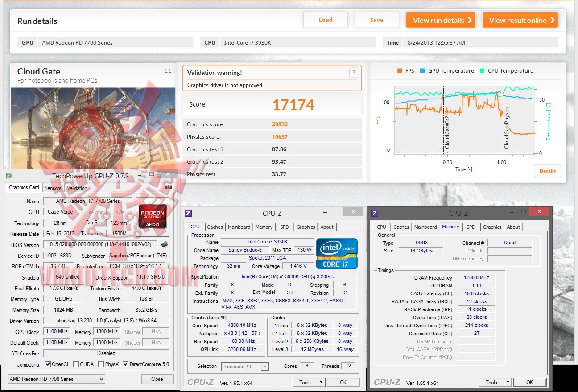Click the blue GPU Temperature legend swatch
Screen dimensions: 578x392
[x=422, y=71]
